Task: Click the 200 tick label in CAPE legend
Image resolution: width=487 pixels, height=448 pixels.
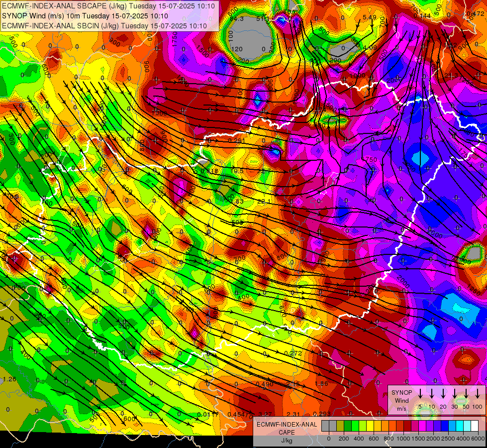Action: 344,439
